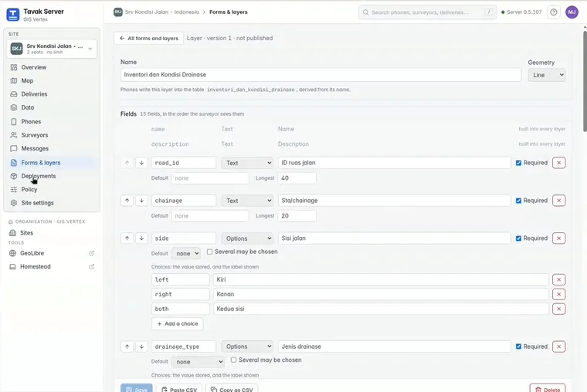Click the Tavak Server logo icon

click(12, 15)
